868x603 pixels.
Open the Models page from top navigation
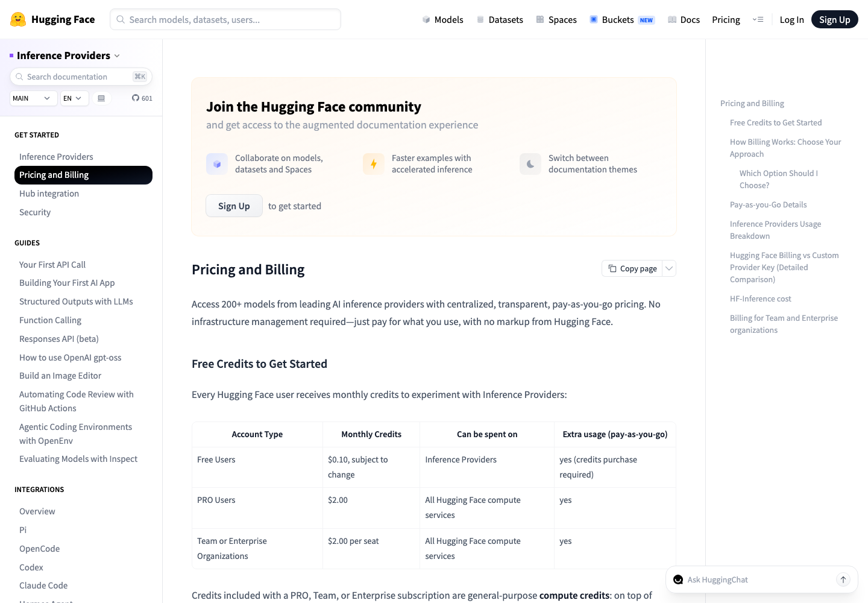click(442, 19)
